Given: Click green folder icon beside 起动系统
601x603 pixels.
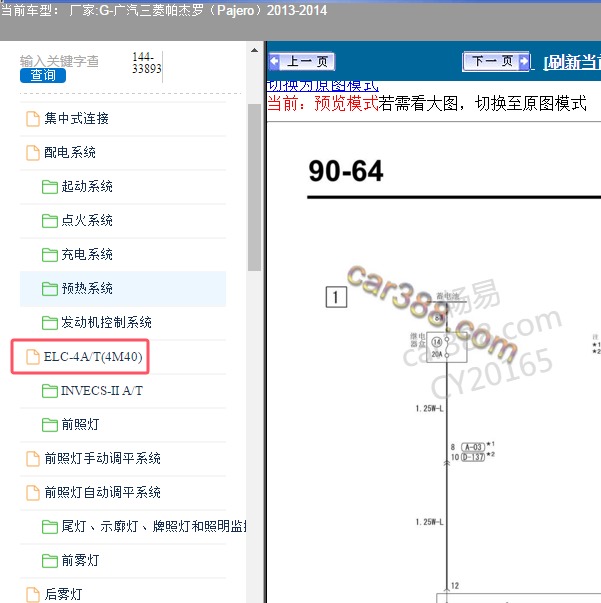Looking at the screenshot, I should coord(50,187).
